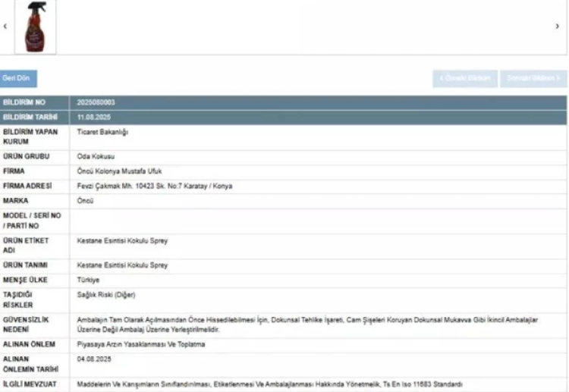
Task: Select firm name Öncü Kolonya Mustafa Ufuk
Action: [119, 171]
